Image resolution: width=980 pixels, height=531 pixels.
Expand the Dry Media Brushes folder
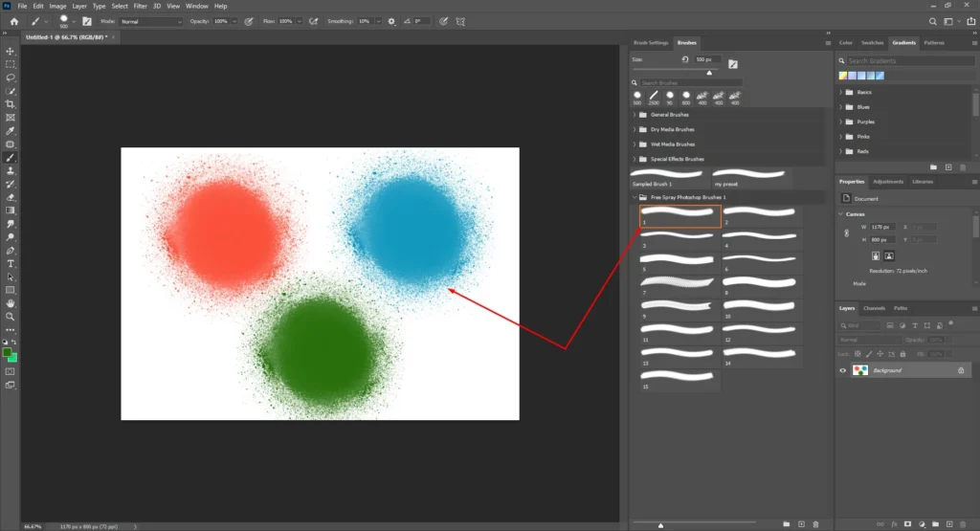[x=635, y=129]
